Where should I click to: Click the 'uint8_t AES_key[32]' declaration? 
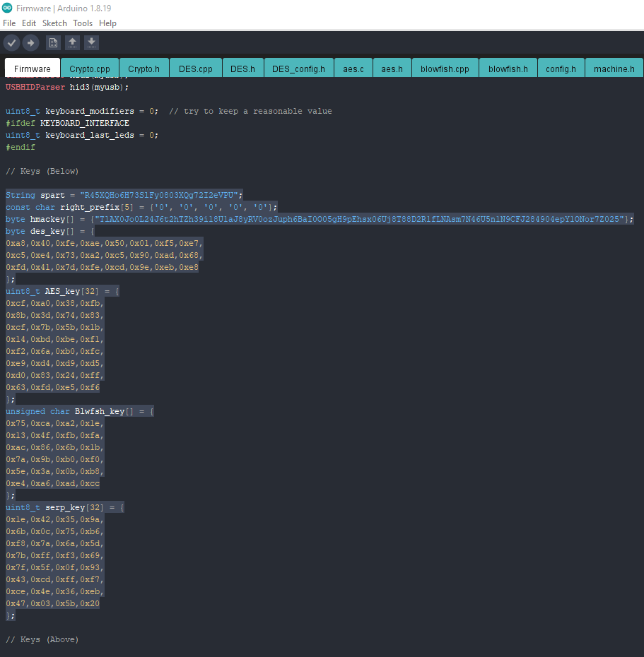[62, 291]
